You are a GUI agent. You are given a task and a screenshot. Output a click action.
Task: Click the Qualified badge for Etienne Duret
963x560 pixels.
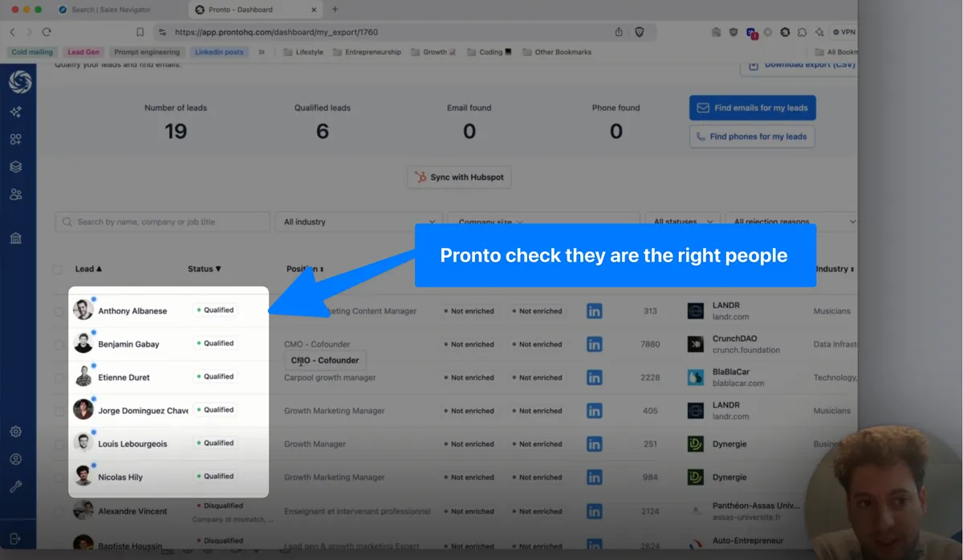point(217,376)
